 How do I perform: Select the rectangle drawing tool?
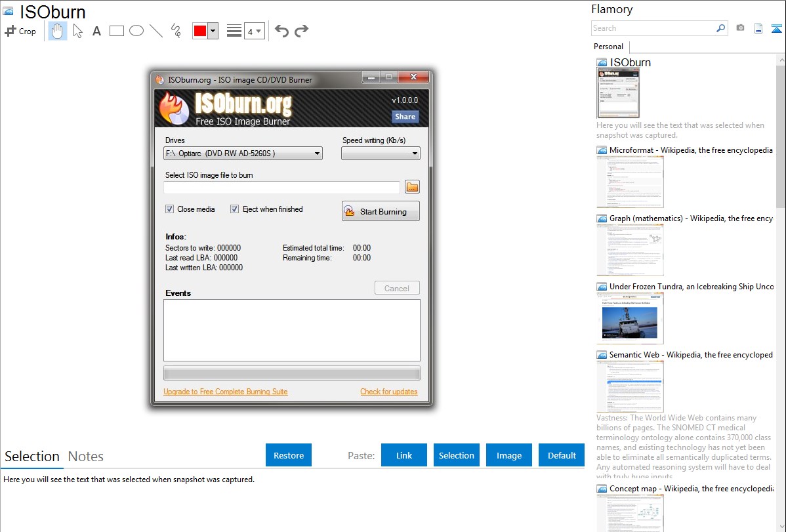[116, 31]
